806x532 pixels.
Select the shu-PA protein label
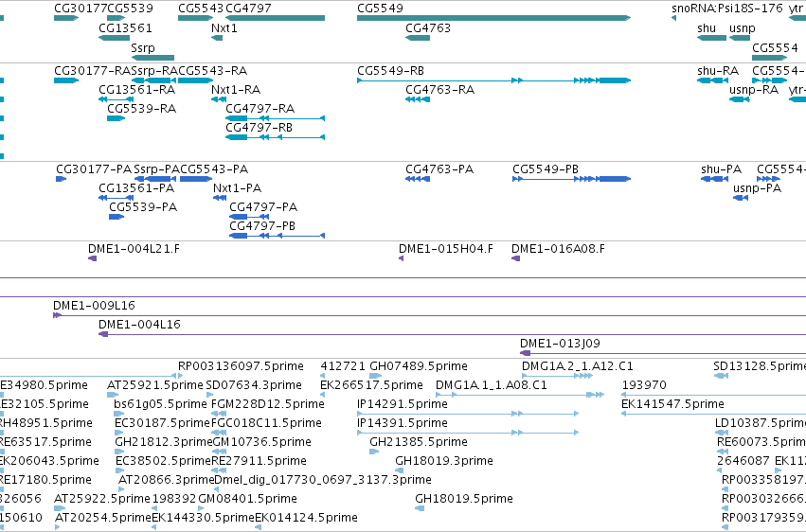[721, 168]
